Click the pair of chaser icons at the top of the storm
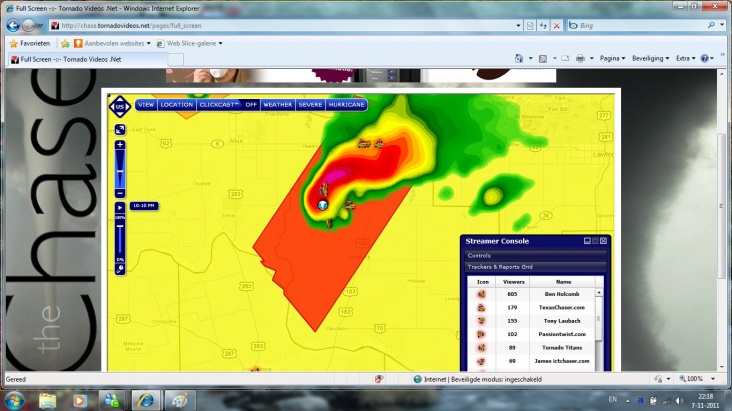The height and width of the screenshot is (411, 732). 371,143
